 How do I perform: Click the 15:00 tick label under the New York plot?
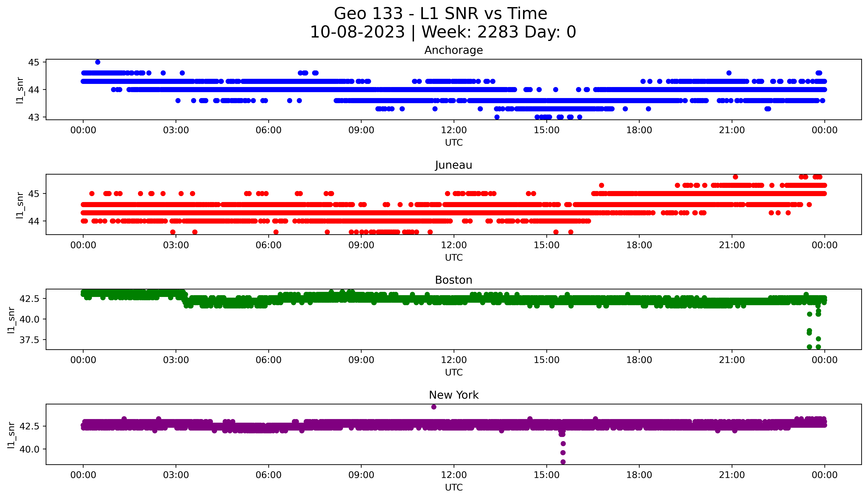coord(547,475)
